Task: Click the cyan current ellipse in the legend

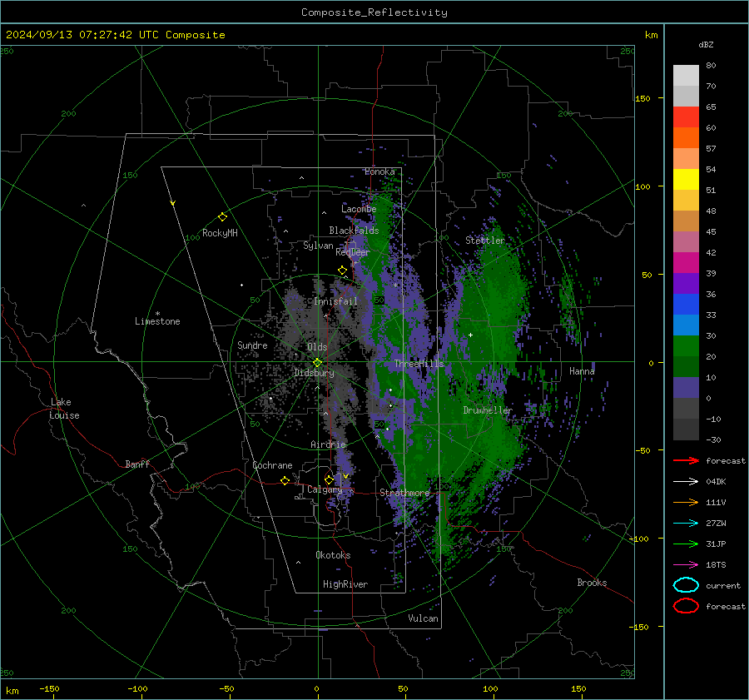Action: pyautogui.click(x=686, y=585)
